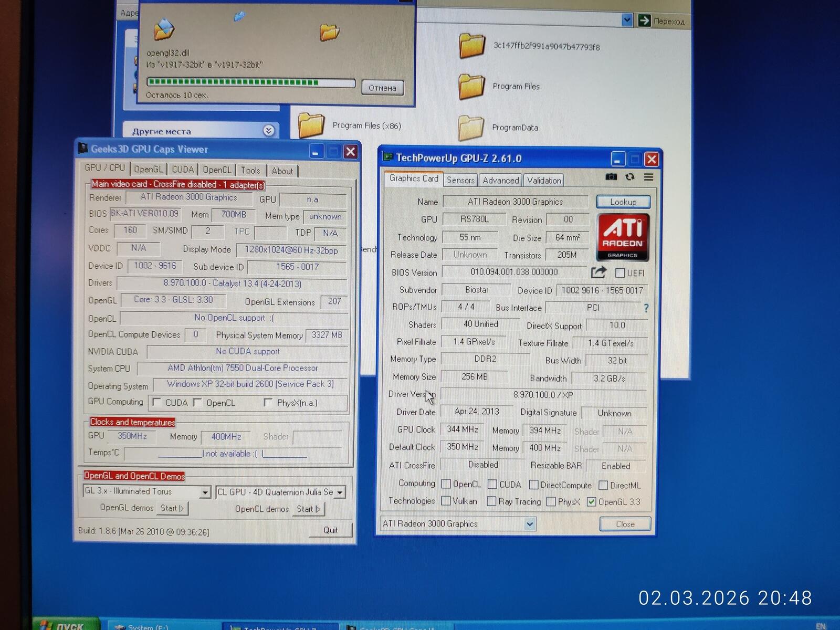Open the GPU-Z hamburger menu
Viewport: 840px width, 630px height.
click(x=649, y=177)
